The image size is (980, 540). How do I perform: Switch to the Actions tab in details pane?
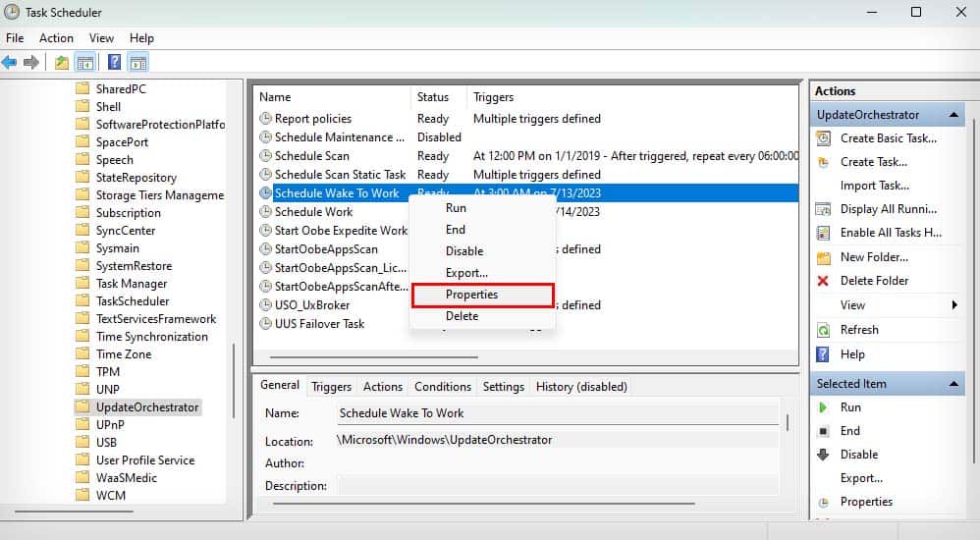click(x=383, y=387)
